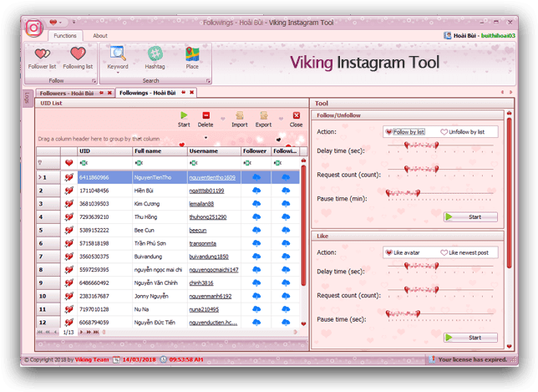Click the user account icon near Hoài Bùi
This screenshot has height=392, width=538.
[448, 35]
